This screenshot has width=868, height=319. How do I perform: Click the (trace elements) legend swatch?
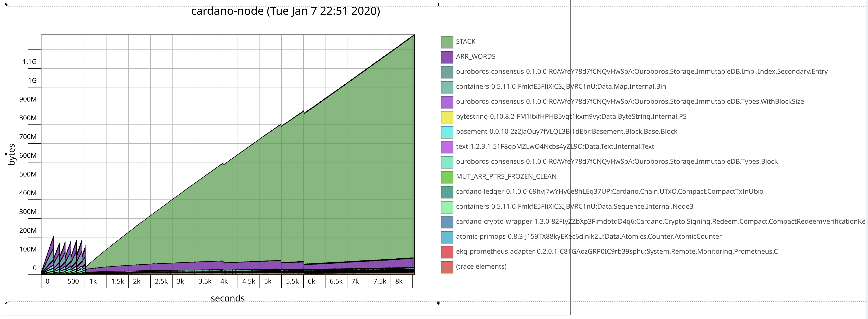coord(447,267)
